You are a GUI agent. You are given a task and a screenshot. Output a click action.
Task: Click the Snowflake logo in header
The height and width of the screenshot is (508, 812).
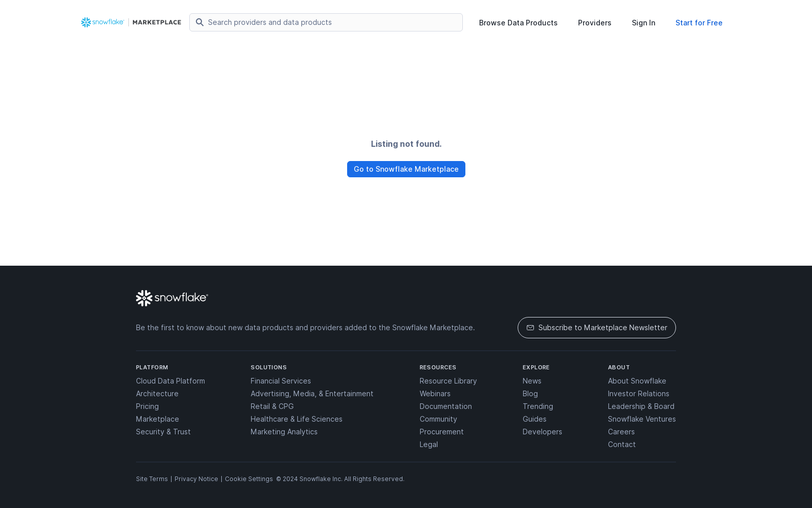pos(103,22)
